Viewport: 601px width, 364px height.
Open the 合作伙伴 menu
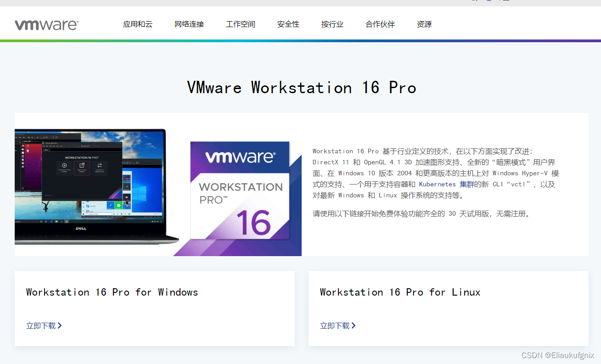(x=380, y=24)
